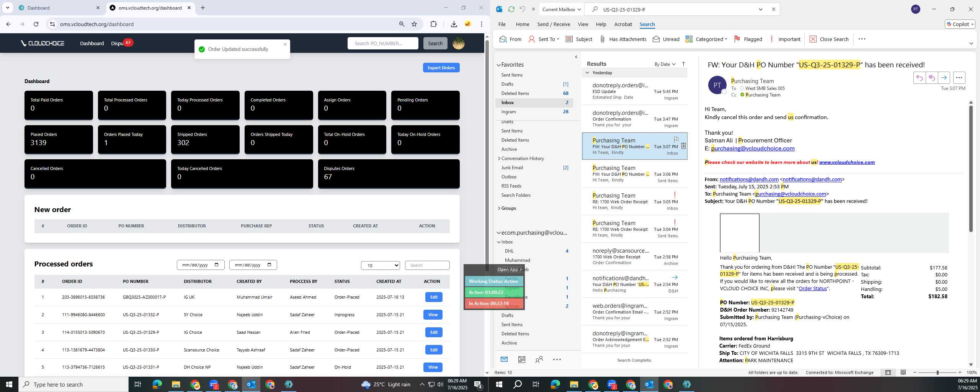
Task: Bookmark the page with the star icon
Action: point(414,24)
